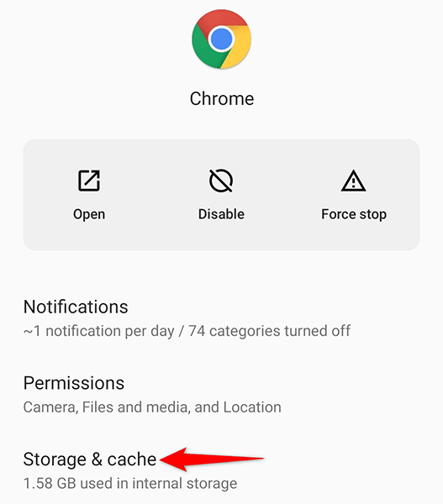443x504 pixels.
Task: Open the Storage & cache entry
Action: coord(221,470)
